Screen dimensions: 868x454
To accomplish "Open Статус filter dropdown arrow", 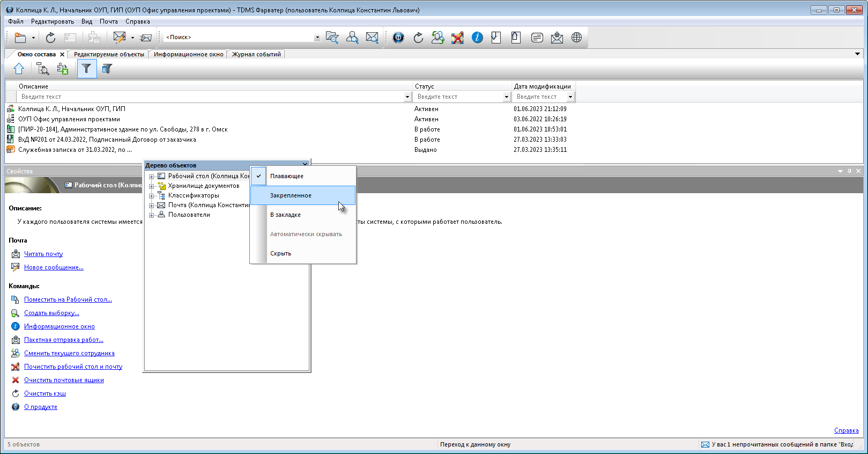I will [x=507, y=97].
